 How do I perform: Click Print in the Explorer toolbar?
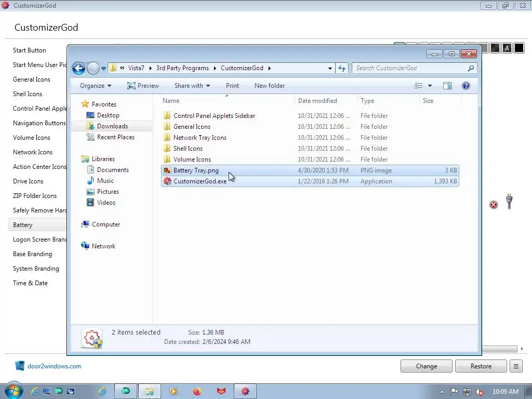coord(232,86)
